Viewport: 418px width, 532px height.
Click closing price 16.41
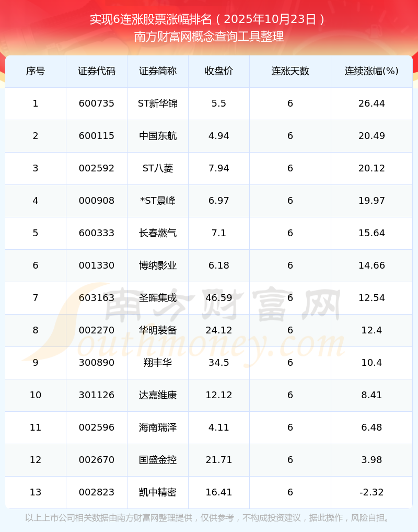(x=219, y=492)
